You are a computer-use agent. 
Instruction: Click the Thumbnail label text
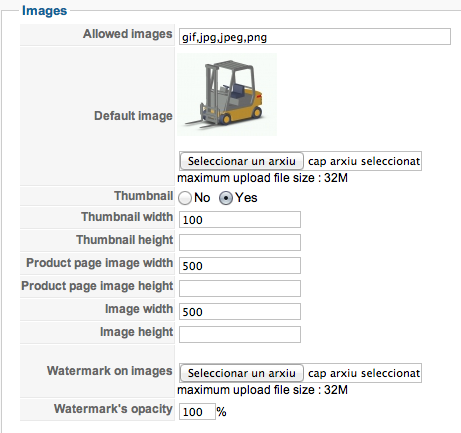(x=144, y=196)
